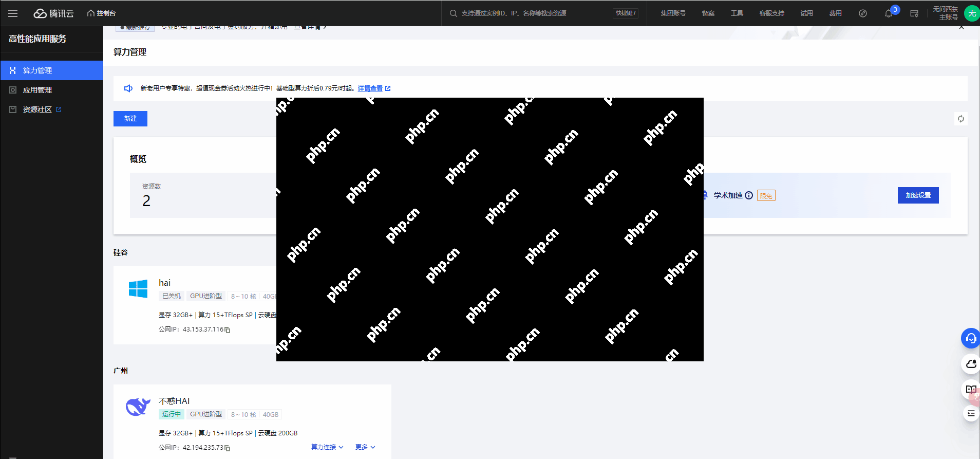This screenshot has width=980, height=459.
Task: Click the Windows logo of hai instance
Action: (x=138, y=289)
